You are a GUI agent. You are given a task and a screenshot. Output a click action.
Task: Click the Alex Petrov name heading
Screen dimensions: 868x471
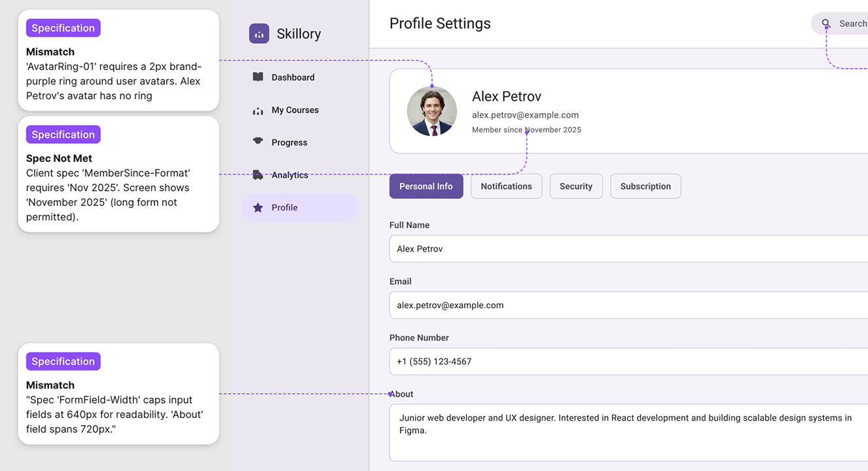(507, 96)
